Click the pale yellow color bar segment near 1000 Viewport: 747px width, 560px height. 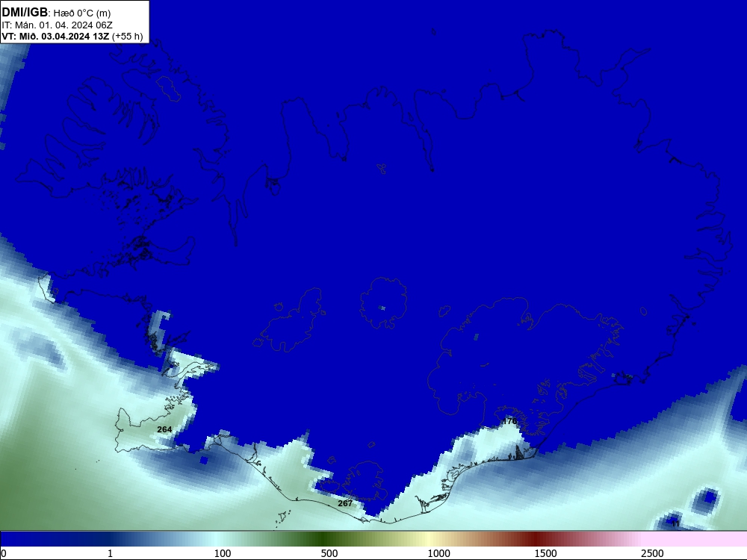click(429, 539)
